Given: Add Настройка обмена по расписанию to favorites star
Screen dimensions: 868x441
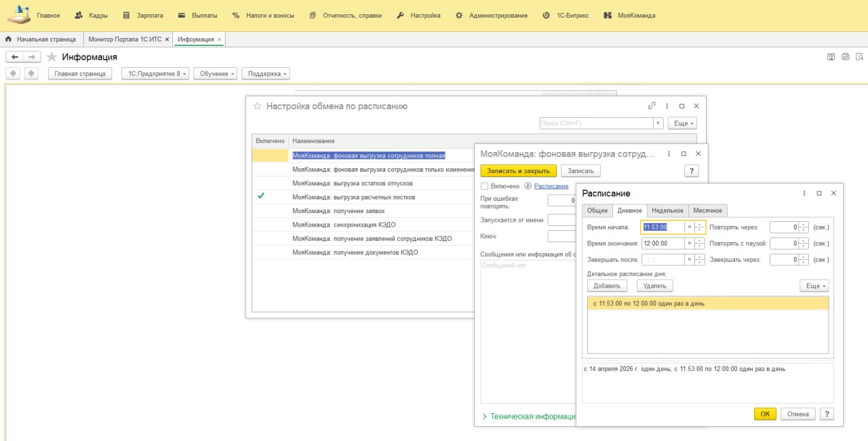Looking at the screenshot, I should [257, 106].
